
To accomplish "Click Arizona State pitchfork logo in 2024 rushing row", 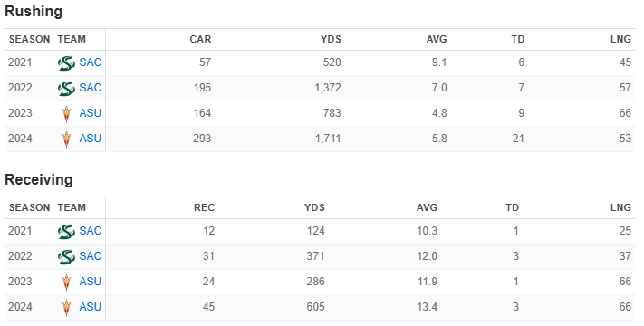I will 66,139.
